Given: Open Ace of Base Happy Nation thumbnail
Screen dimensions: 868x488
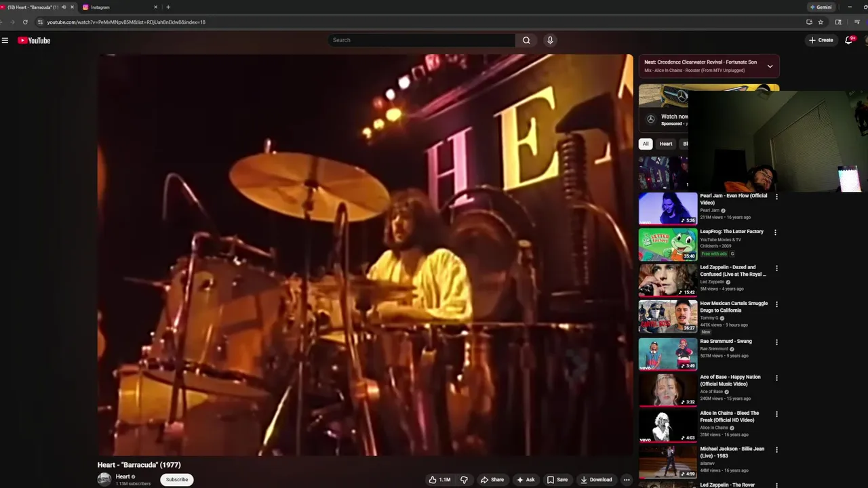Looking at the screenshot, I should 668,389.
